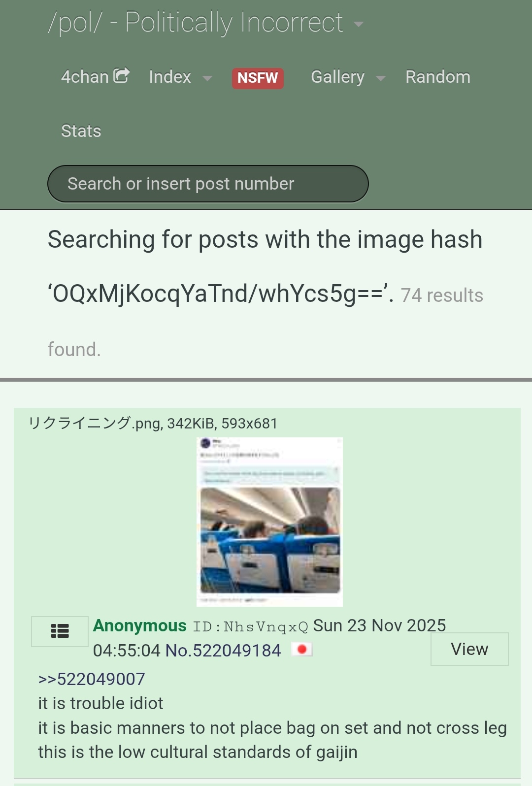Open the リクライニング.png filename link
The image size is (532, 786).
[x=94, y=423]
